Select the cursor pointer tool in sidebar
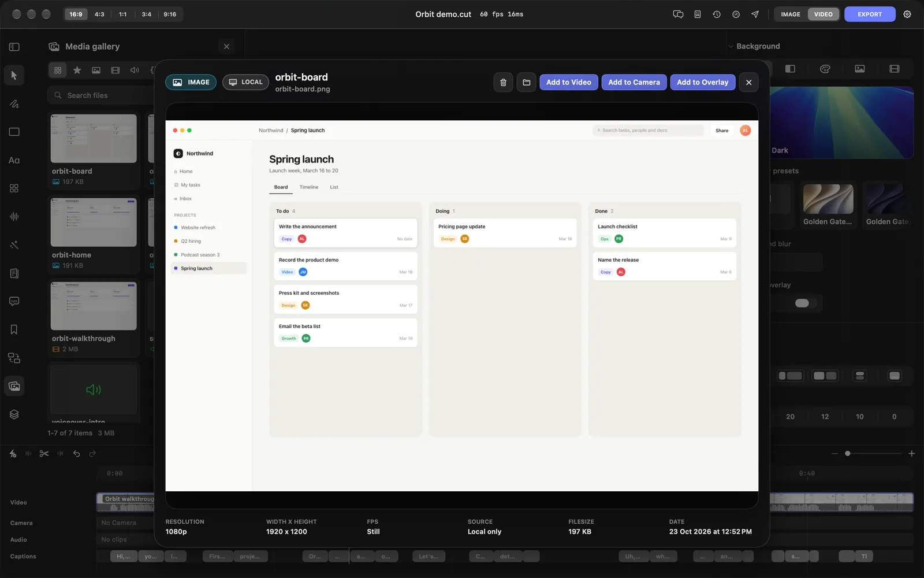Screen dimensions: 924x578 [x=14, y=75]
